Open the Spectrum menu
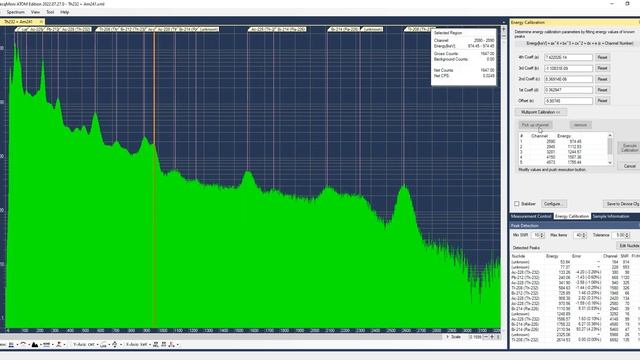 (x=16, y=12)
